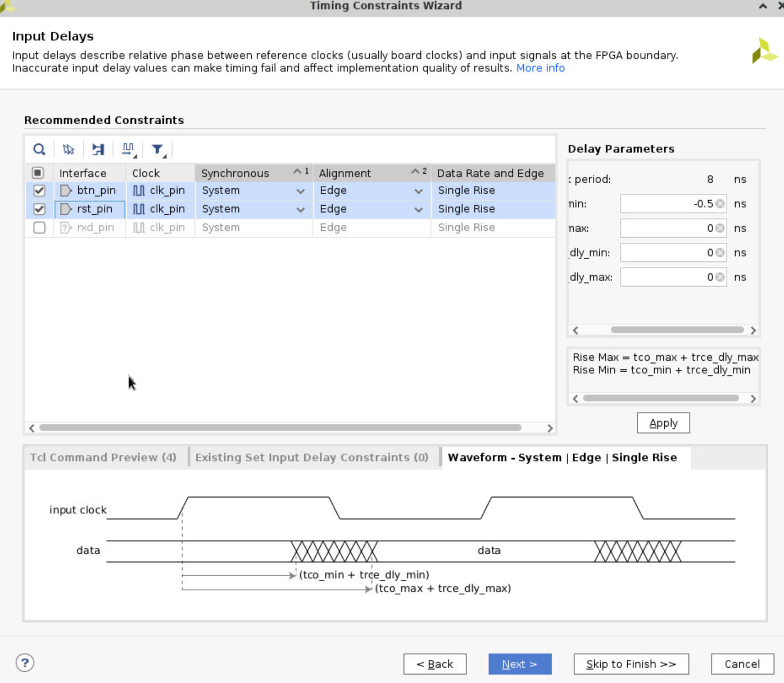This screenshot has width=784, height=683.
Task: Open Synchronous dropdown for rst_pin row
Action: [x=301, y=210]
